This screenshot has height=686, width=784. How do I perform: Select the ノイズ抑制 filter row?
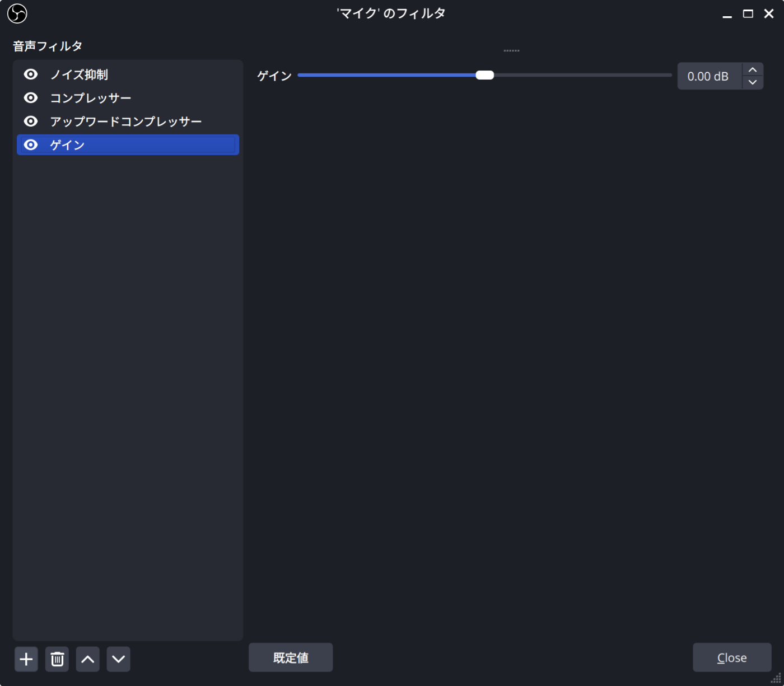[x=128, y=74]
